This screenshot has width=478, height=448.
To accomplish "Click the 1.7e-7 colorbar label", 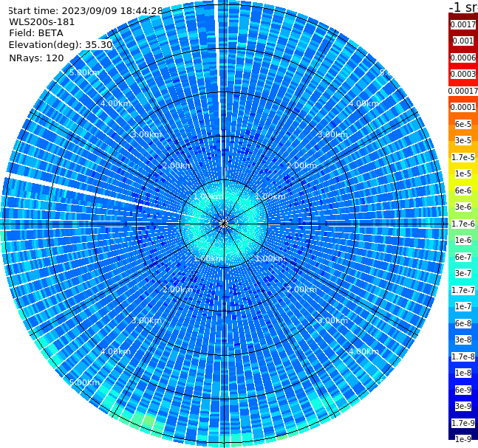I will [x=463, y=290].
